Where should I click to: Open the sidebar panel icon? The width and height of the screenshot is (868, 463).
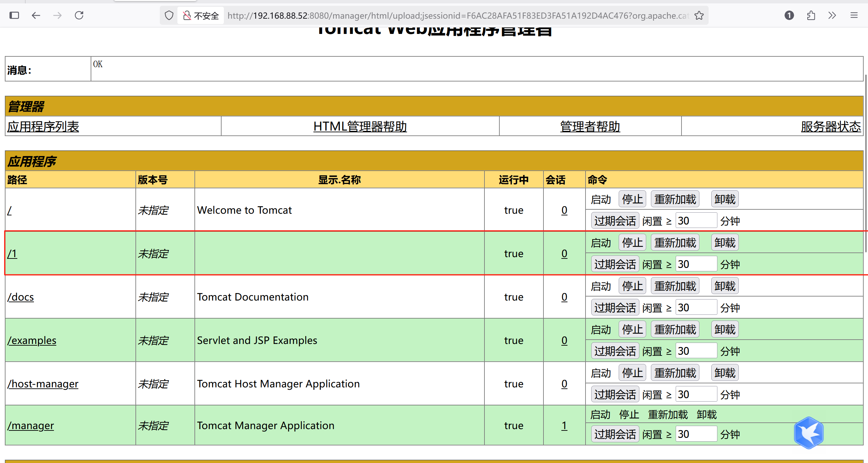click(x=14, y=15)
